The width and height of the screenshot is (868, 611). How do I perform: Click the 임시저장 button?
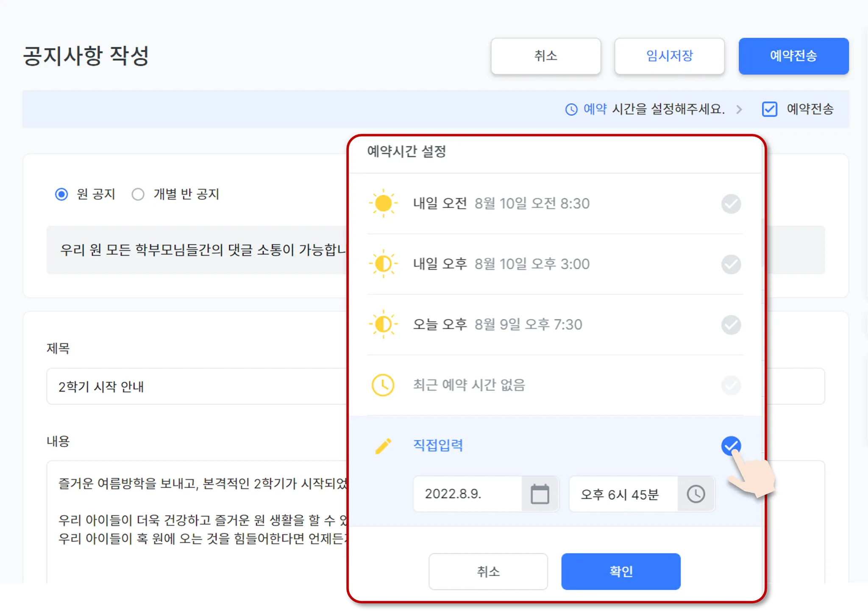pos(669,56)
